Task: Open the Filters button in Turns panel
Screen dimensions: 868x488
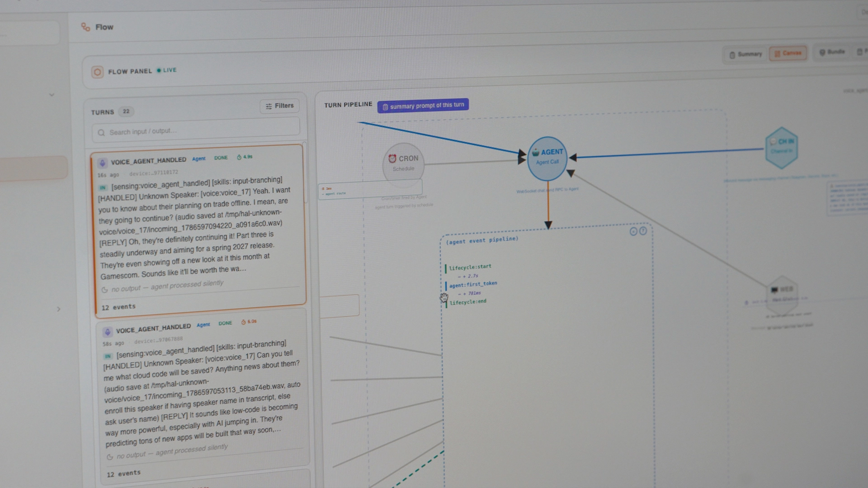Action: pyautogui.click(x=279, y=106)
